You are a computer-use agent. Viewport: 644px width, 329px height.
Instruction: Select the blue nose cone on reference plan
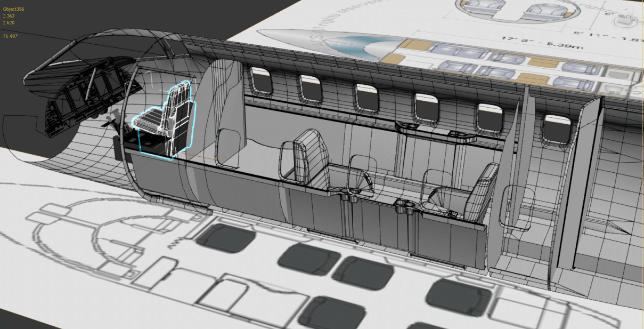[357, 44]
